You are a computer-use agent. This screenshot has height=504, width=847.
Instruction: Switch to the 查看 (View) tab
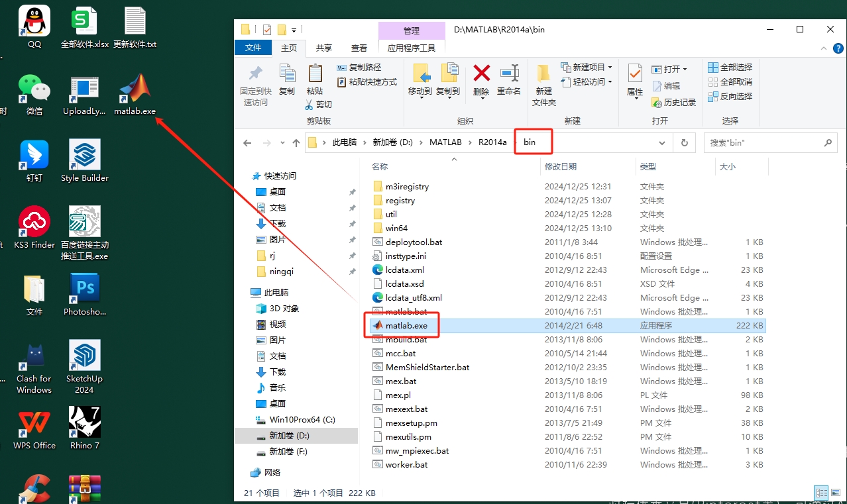pyautogui.click(x=359, y=48)
